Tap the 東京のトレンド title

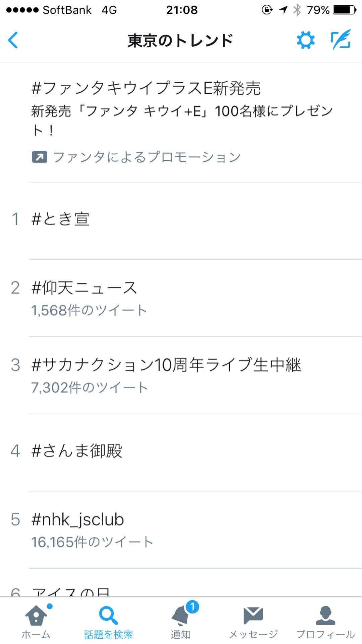tap(180, 41)
